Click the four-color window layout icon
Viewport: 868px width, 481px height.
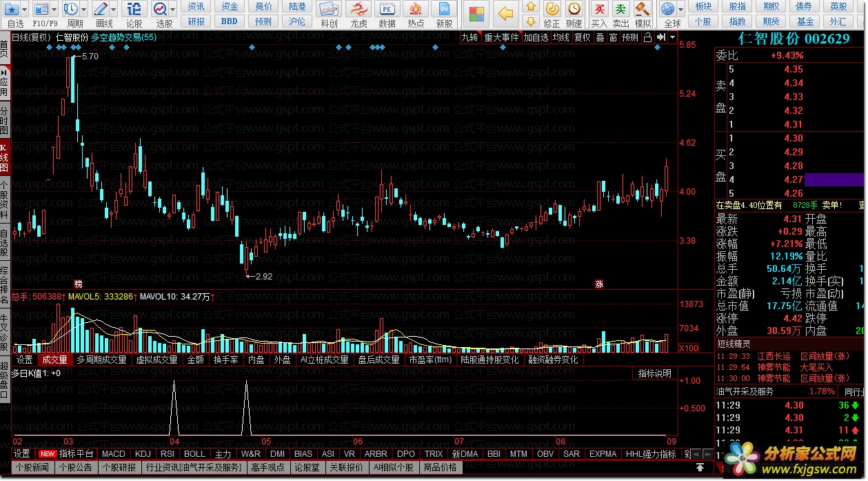click(x=476, y=13)
